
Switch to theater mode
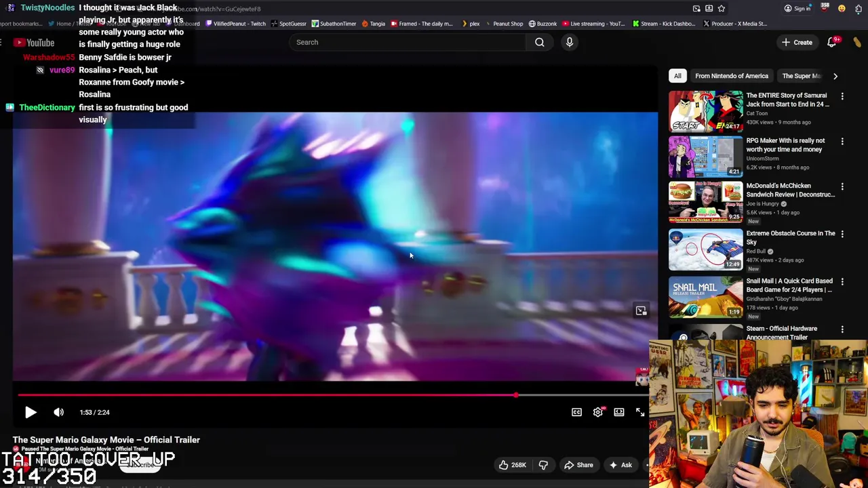(x=619, y=412)
